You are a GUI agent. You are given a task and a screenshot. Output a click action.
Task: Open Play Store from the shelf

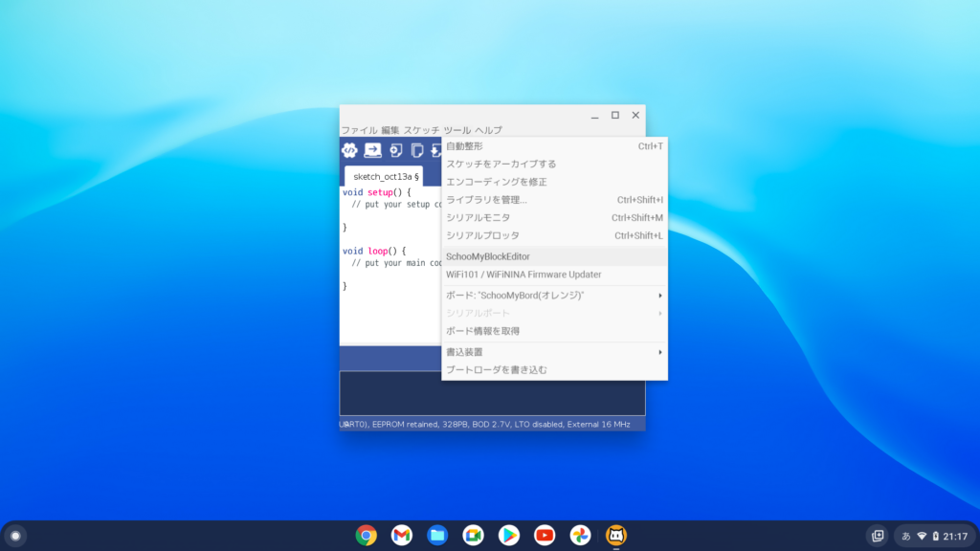pyautogui.click(x=509, y=536)
